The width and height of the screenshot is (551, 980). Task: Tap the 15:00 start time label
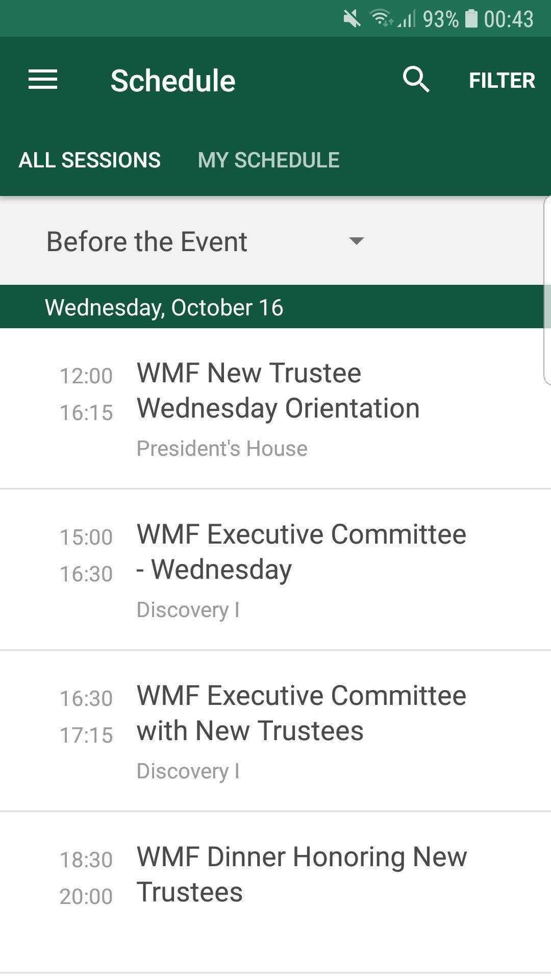pyautogui.click(x=86, y=537)
